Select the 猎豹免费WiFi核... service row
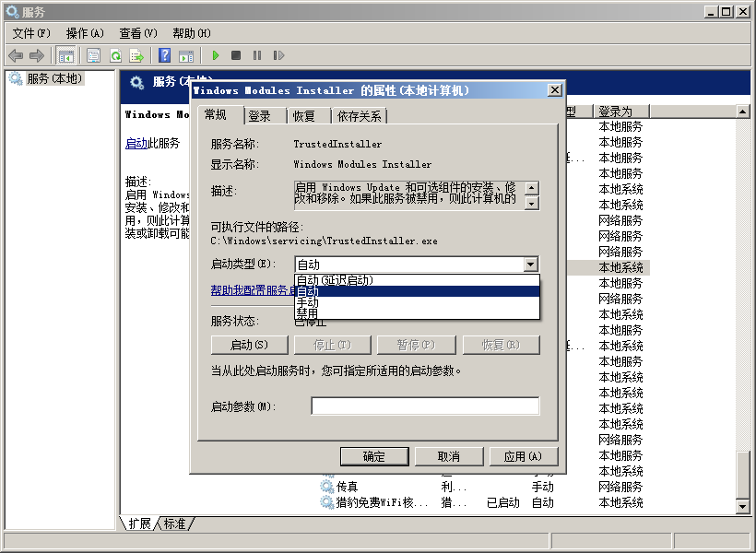Image resolution: width=756 pixels, height=553 pixels. coord(484,502)
